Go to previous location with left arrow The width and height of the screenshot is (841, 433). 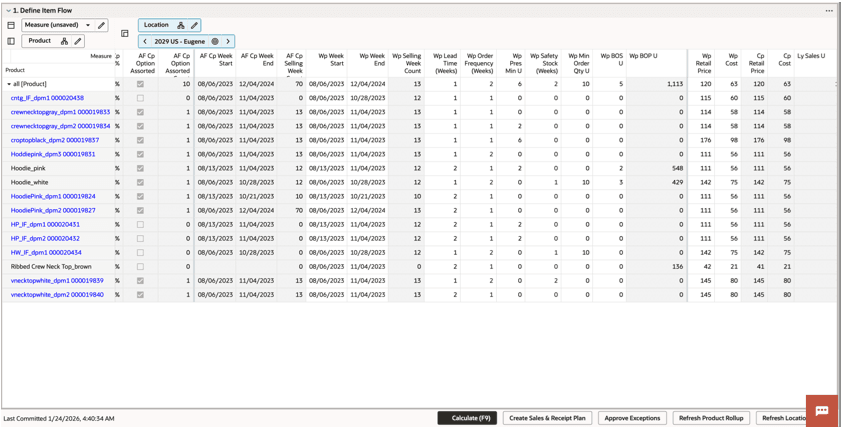pos(145,41)
